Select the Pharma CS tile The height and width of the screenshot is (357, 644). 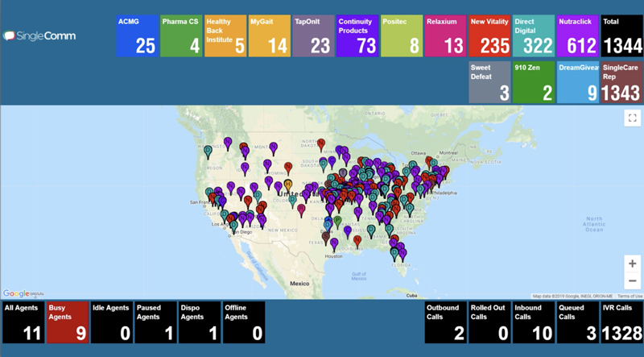[x=181, y=36]
